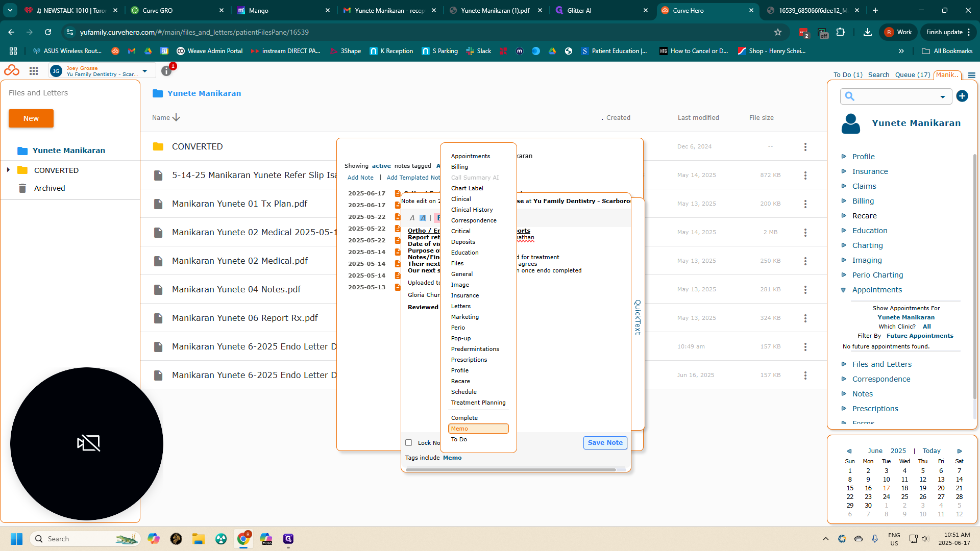This screenshot has height=551, width=980.
Task: Open the Chrome downloads icon
Action: (867, 32)
